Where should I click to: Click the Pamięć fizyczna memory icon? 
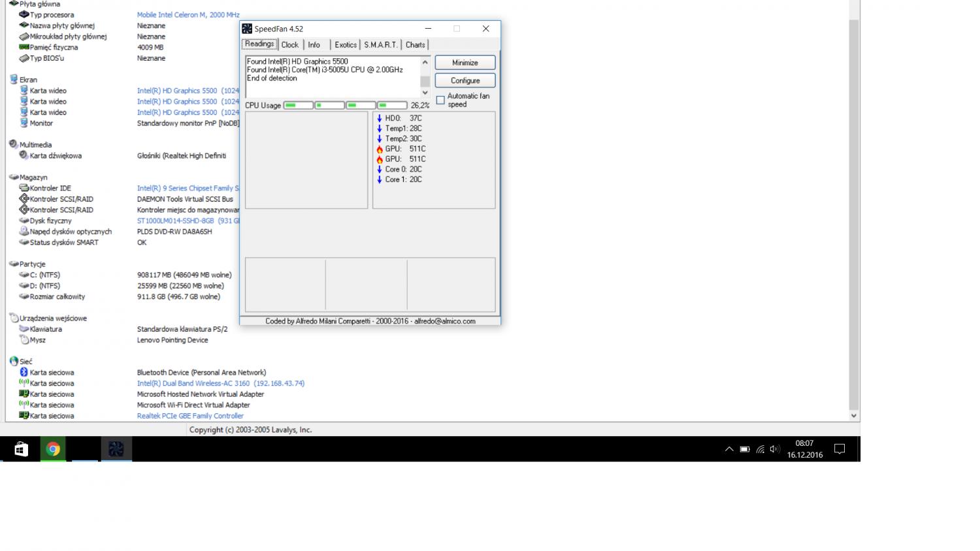(24, 47)
